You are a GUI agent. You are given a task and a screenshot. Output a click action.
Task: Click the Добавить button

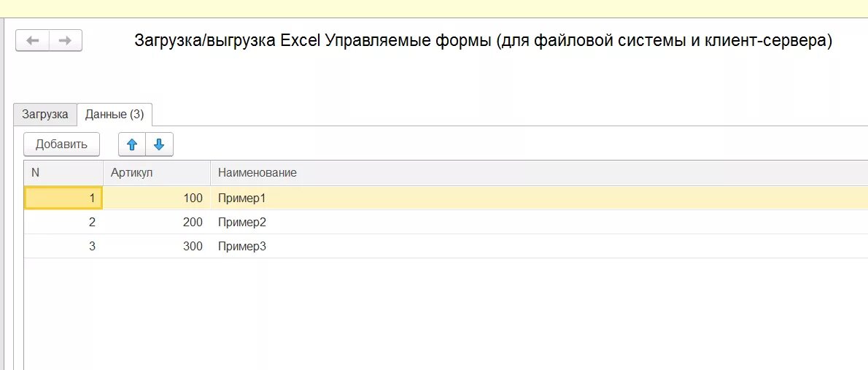click(x=61, y=144)
